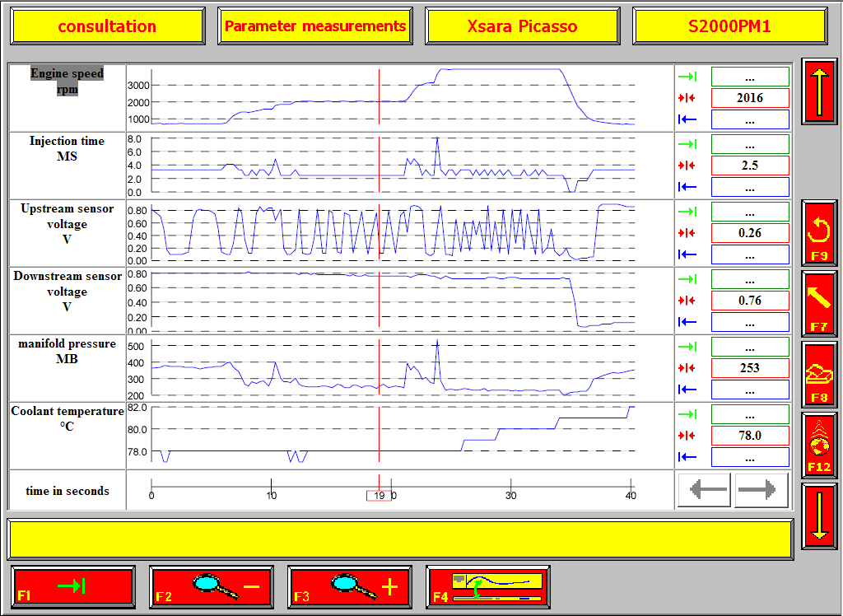Click the injection time value 2.5
The image size is (843, 616).
[x=750, y=166]
